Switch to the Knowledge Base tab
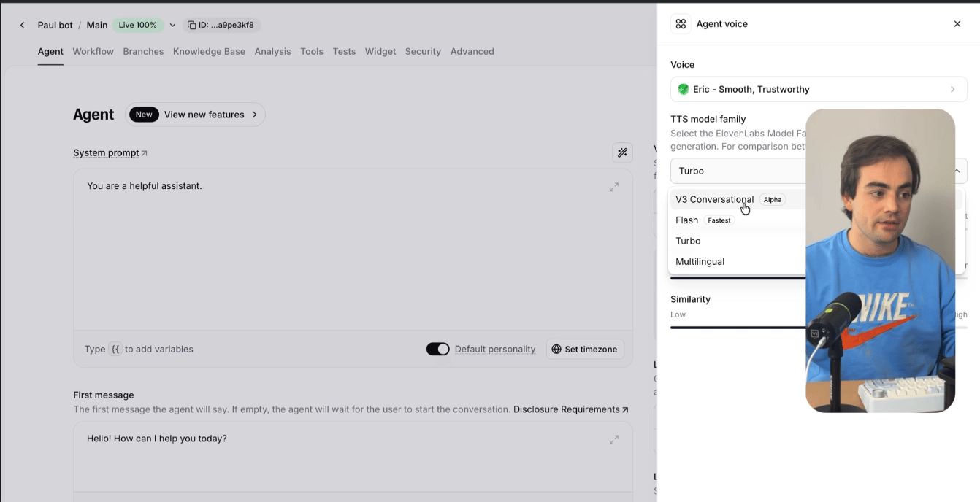980x502 pixels. (x=209, y=52)
